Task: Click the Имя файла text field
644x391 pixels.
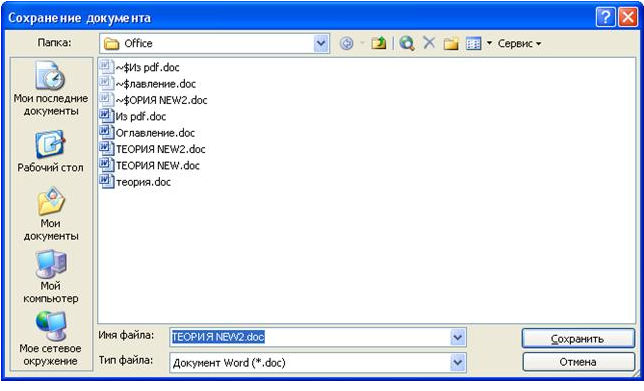Action: (x=310, y=337)
